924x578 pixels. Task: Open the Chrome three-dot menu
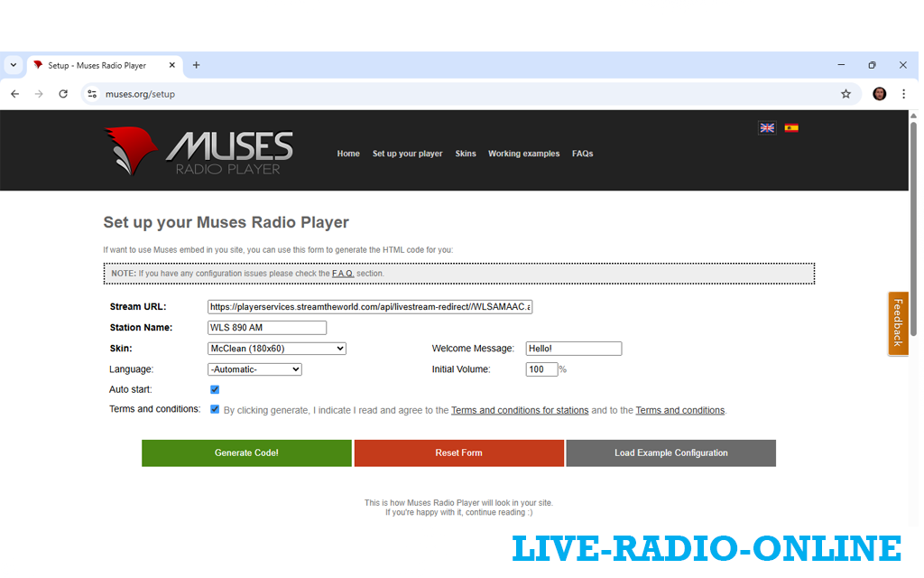click(903, 94)
